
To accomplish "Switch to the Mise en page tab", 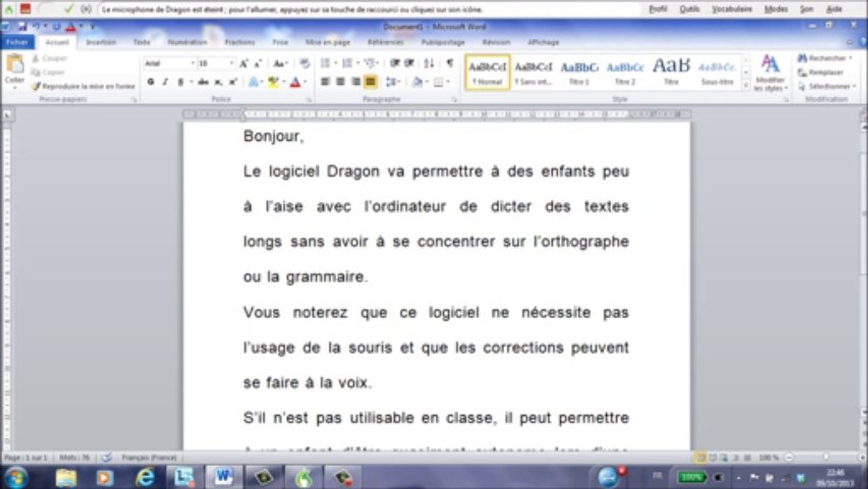I will (327, 42).
